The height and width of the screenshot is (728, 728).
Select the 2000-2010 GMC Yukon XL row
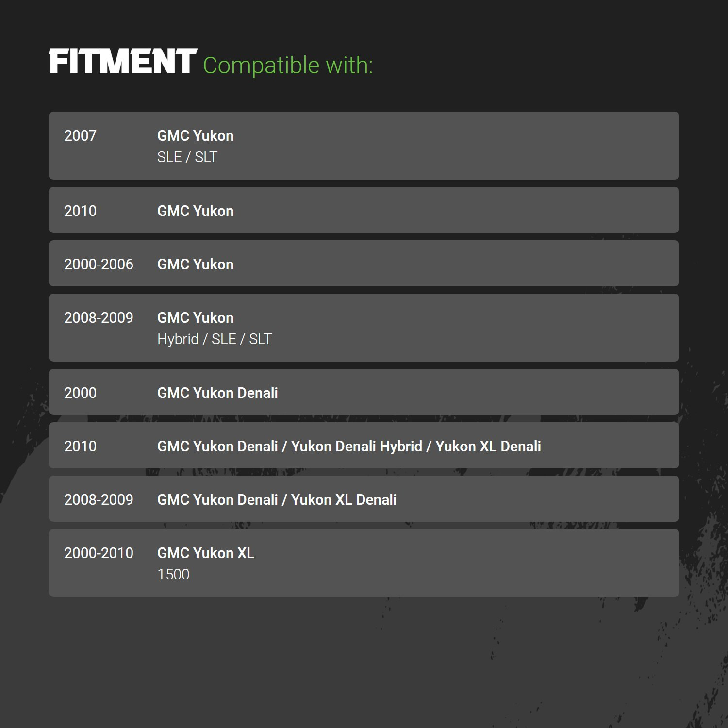click(x=364, y=563)
